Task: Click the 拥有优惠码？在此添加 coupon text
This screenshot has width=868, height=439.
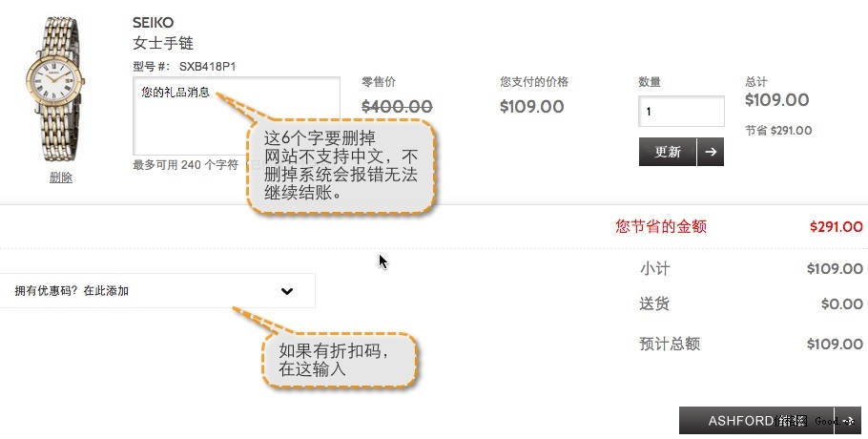Action: 72,291
